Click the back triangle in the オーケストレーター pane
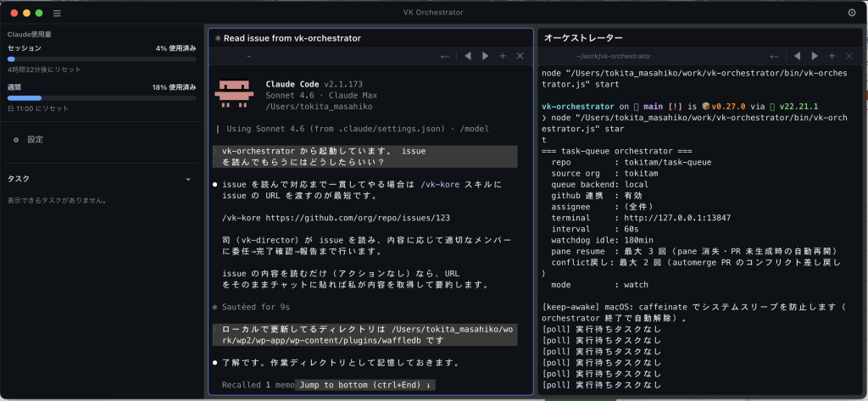 tap(797, 56)
